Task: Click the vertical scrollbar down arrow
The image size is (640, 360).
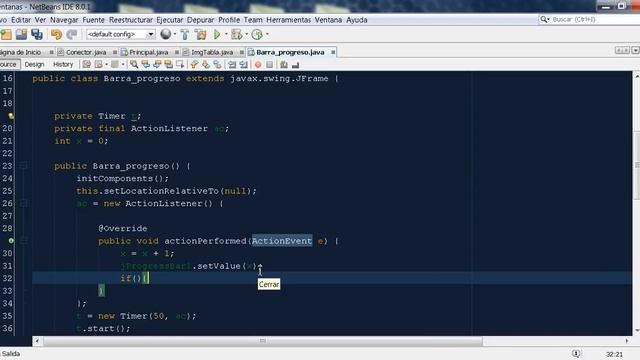Action: click(x=636, y=331)
